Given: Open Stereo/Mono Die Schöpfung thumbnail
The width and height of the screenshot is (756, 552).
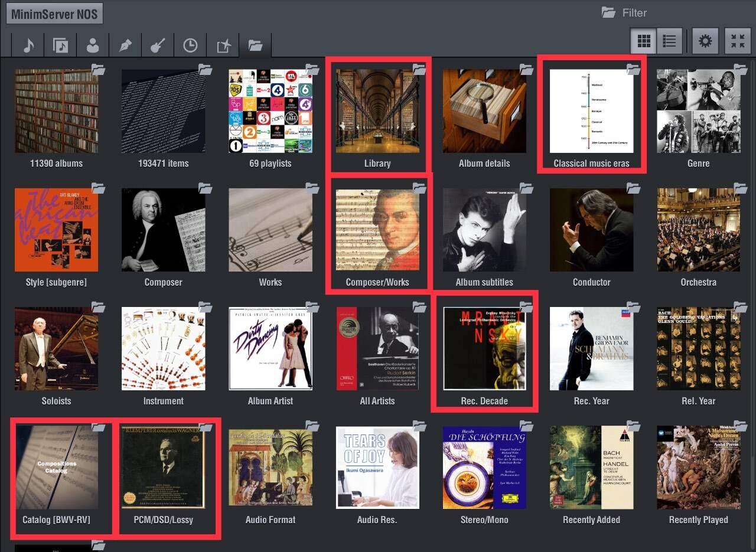Looking at the screenshot, I should click(x=484, y=467).
